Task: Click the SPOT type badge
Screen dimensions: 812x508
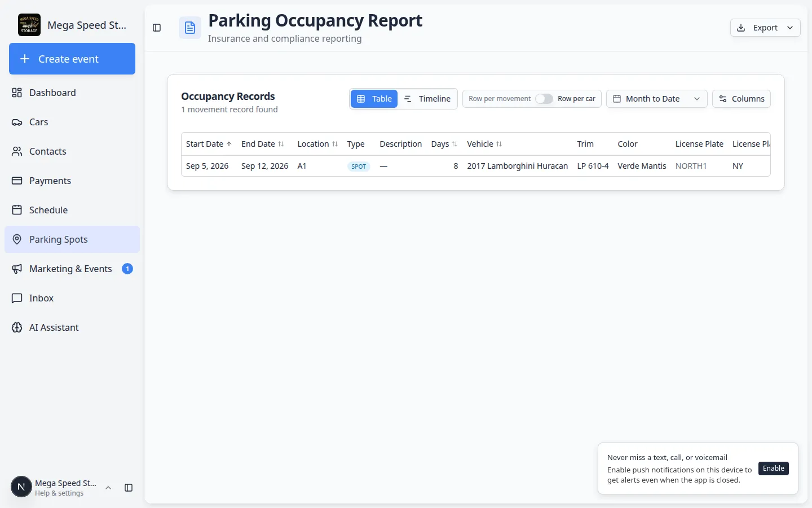Action: click(359, 167)
